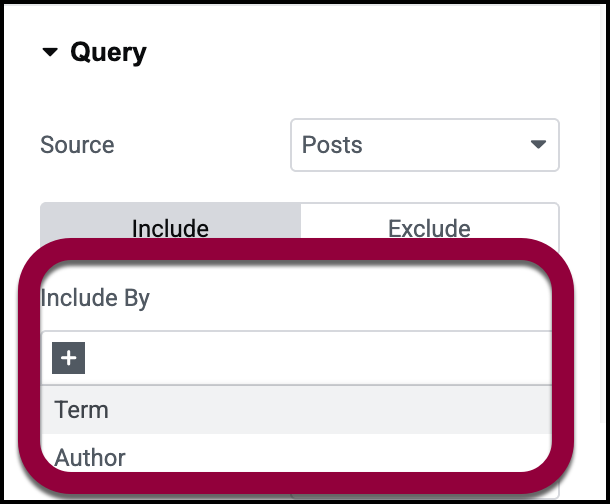This screenshot has height=504, width=610.
Task: Switch to the Exclude tab
Action: pos(429,228)
